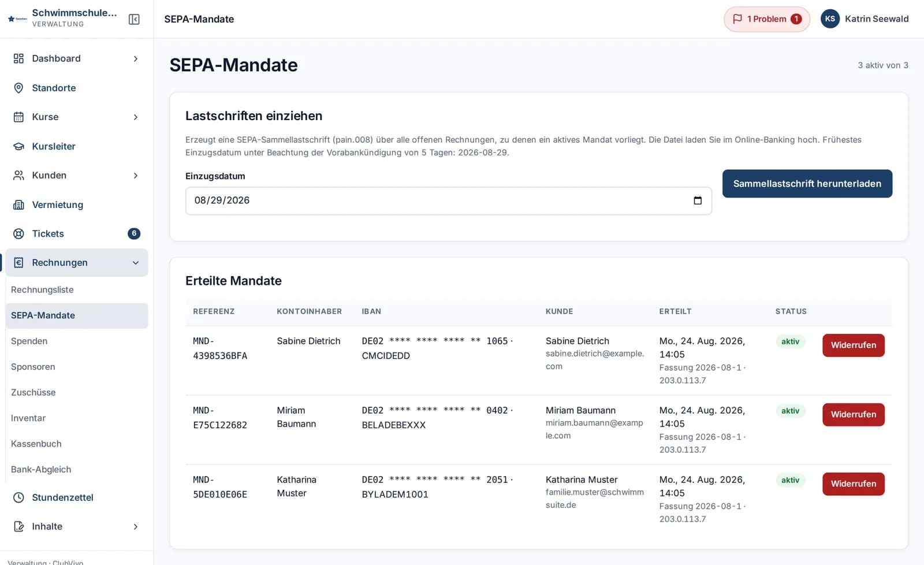Screen dimensions: 924x565
Task: Click the Standorte map pin icon
Action: 18,88
